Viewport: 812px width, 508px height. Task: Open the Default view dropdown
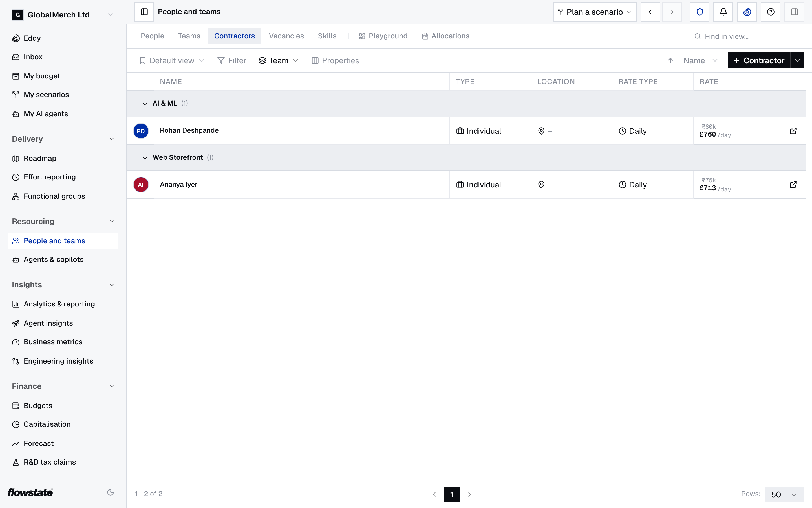[x=171, y=60]
